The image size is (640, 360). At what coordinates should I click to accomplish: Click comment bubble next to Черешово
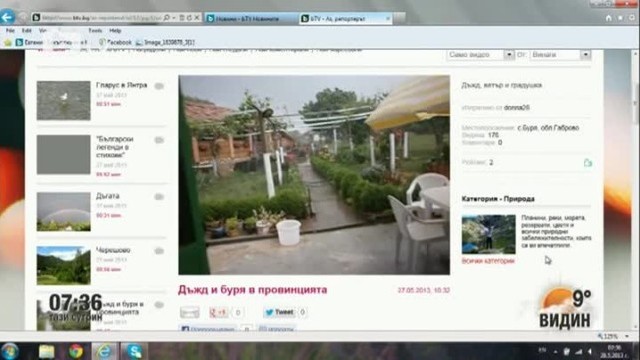click(159, 251)
